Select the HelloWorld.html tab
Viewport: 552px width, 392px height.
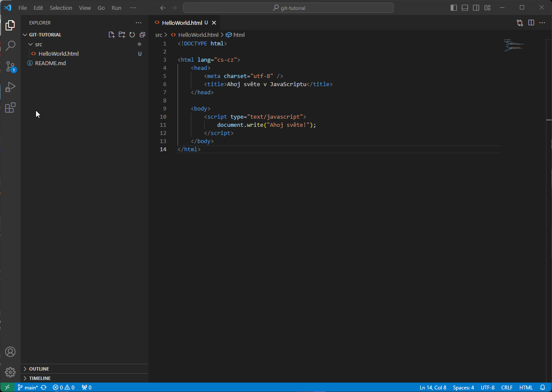[x=182, y=22]
